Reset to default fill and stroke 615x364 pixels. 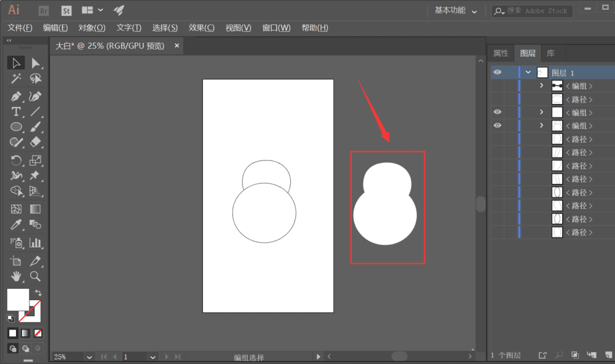10,318
